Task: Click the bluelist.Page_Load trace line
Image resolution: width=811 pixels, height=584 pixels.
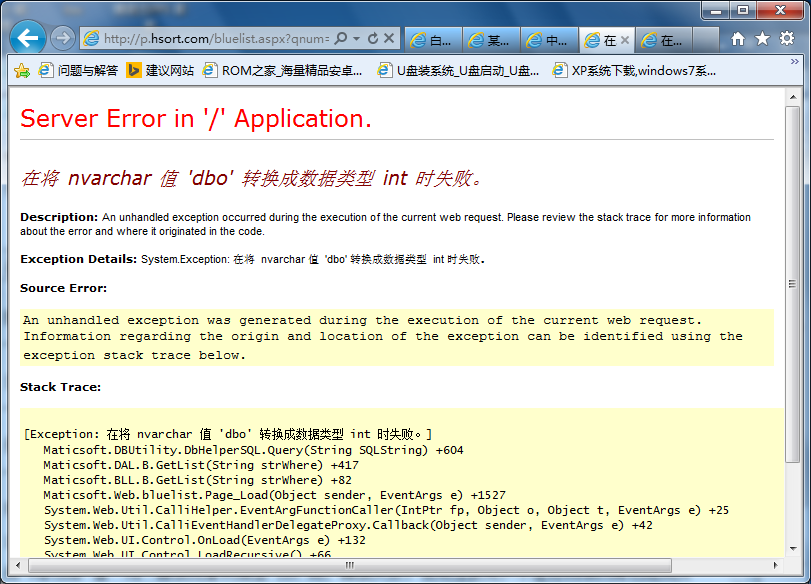Action: pyautogui.click(x=275, y=495)
